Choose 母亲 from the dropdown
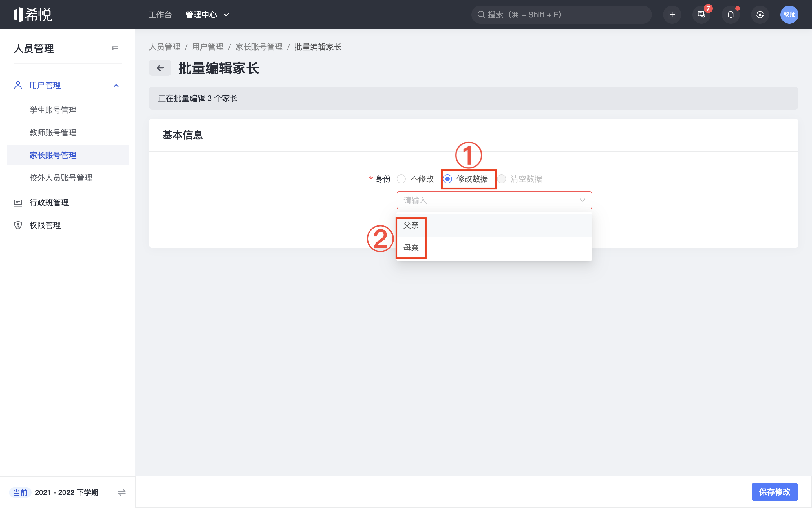Image resolution: width=812 pixels, height=508 pixels. tap(494, 248)
